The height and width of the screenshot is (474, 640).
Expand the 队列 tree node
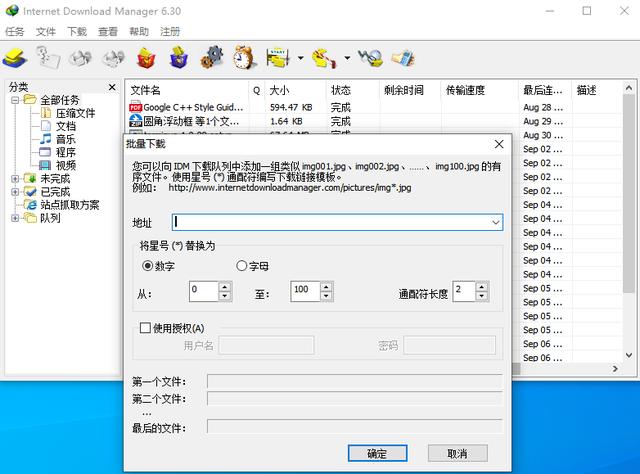[15, 218]
